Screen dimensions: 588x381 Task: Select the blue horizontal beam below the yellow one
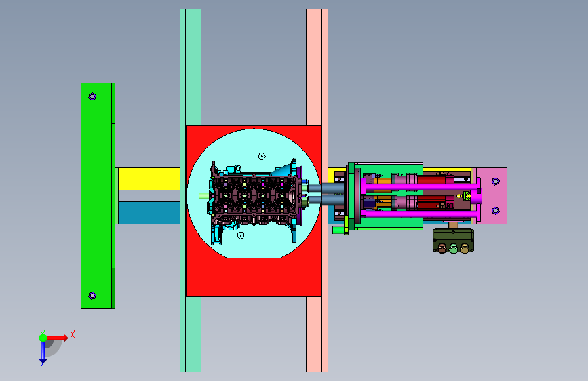[149, 213]
